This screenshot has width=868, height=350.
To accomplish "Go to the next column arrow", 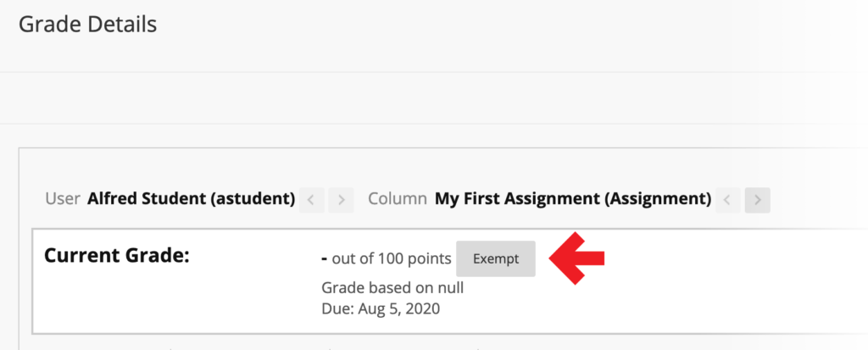I will 758,200.
